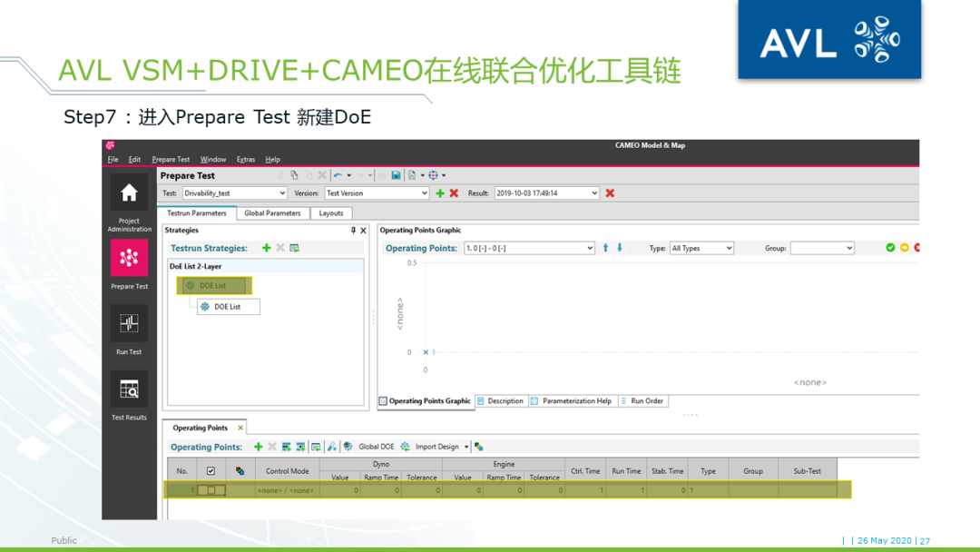Add an operating point with the green plus
Screen dimensions: 980x552
(x=258, y=445)
